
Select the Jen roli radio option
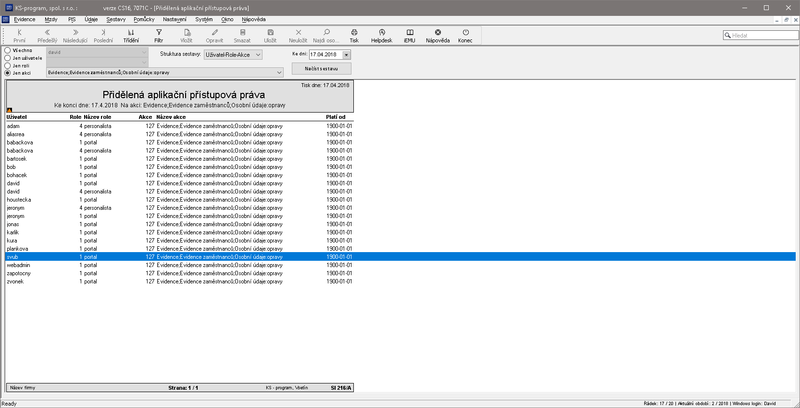click(x=7, y=65)
